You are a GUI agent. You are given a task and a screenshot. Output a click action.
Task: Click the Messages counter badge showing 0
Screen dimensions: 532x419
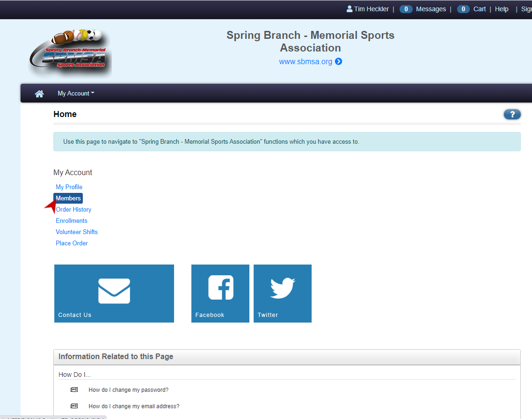(406, 9)
